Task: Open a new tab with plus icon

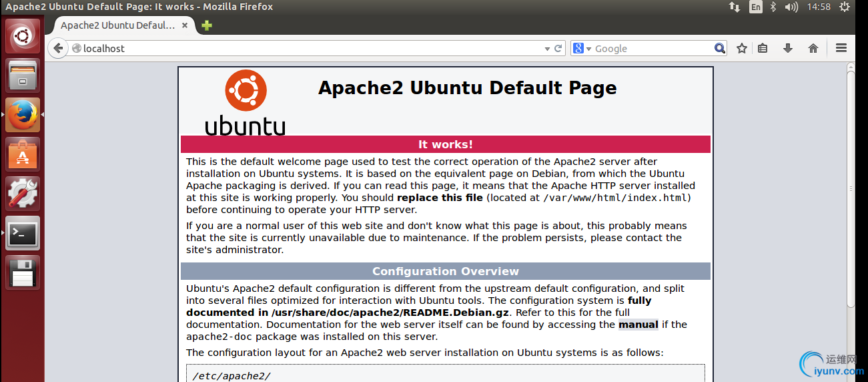Action: (207, 25)
